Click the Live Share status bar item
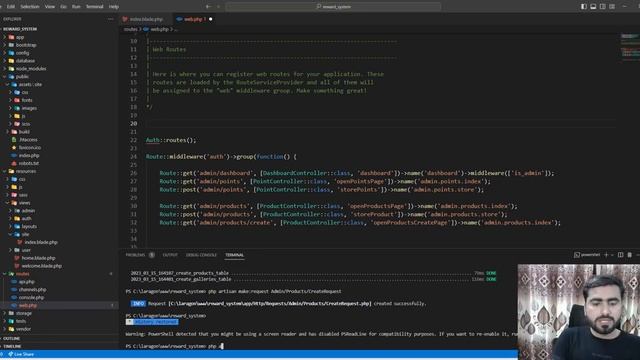 pos(21,354)
